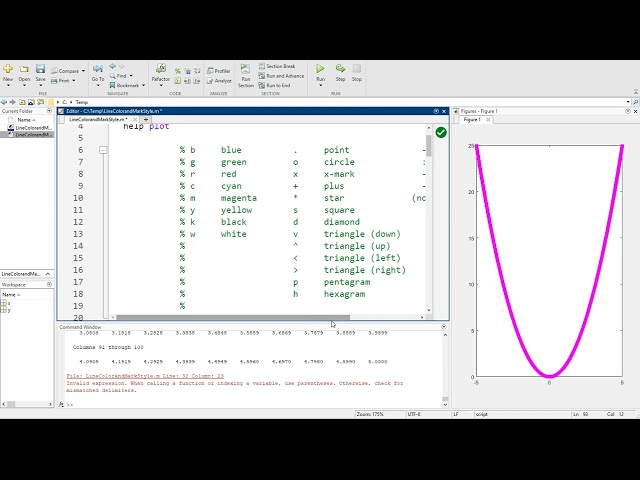Click the Stop icon
Viewport: 640px width, 480px height.
point(357,69)
